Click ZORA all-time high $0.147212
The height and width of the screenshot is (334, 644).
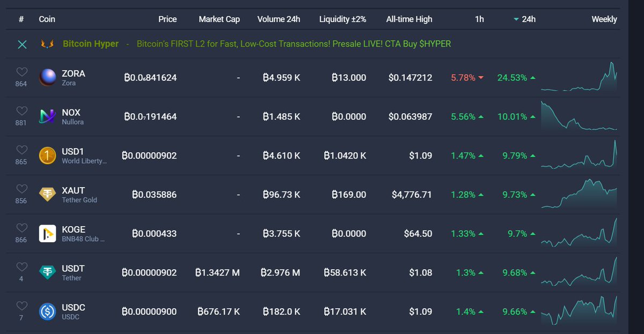[410, 78]
